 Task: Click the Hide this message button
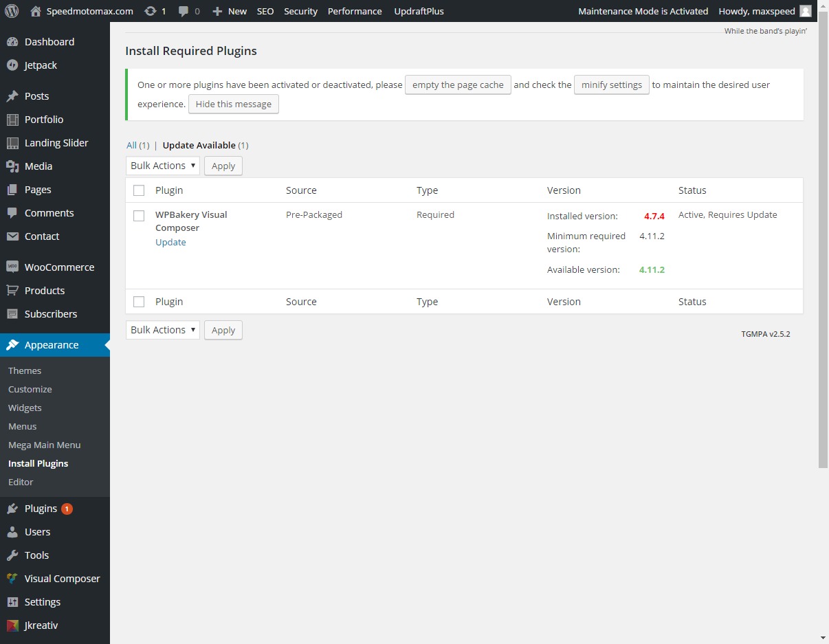tap(234, 104)
